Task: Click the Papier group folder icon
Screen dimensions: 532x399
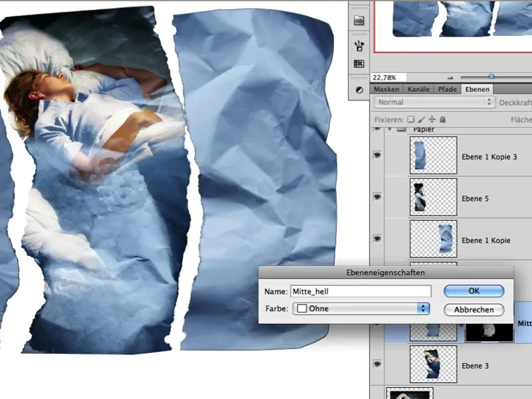Action: click(x=402, y=129)
